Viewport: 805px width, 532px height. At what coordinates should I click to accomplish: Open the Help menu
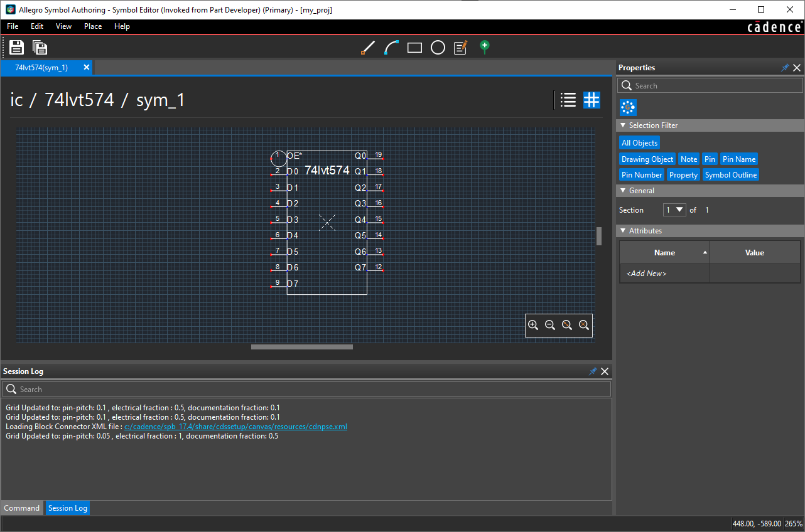122,26
